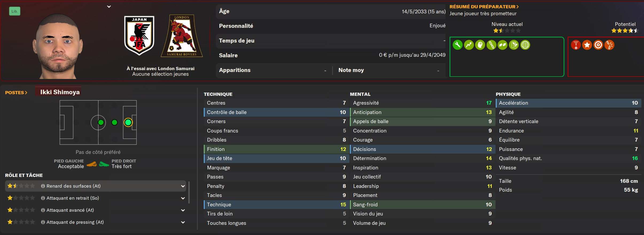Click the green wrench strength icon
This screenshot has width=644, height=235.
[458, 45]
